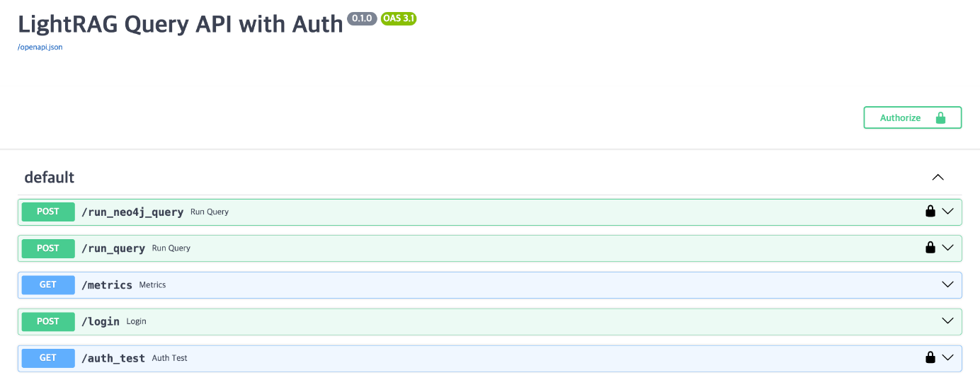The image size is (980, 392).
Task: Open the /openapi.json link
Action: coord(40,47)
